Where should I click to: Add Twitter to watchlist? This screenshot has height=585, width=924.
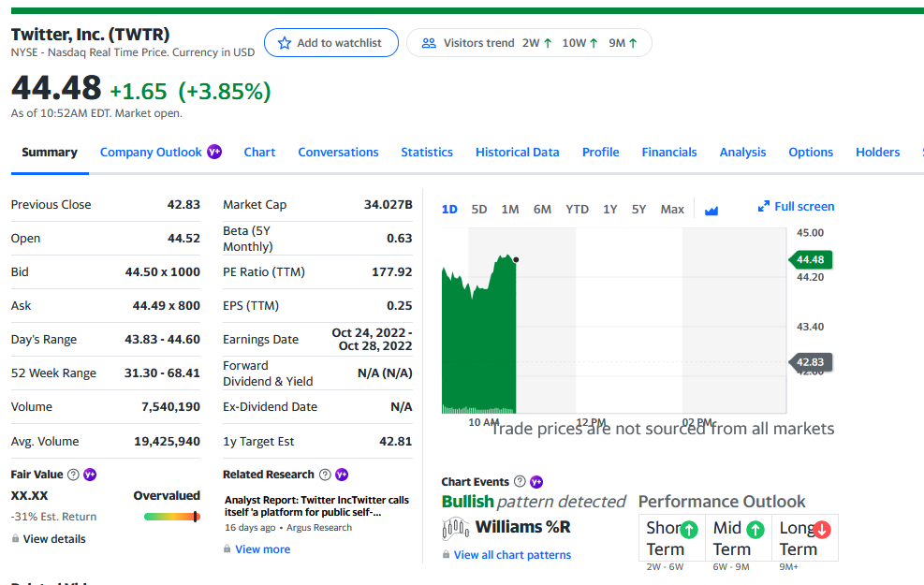pyautogui.click(x=331, y=43)
